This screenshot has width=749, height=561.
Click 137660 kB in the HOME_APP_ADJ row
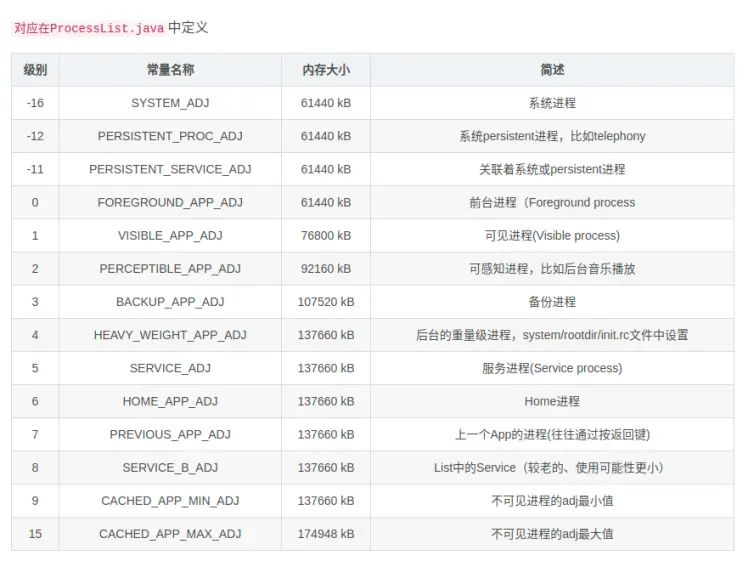326,401
